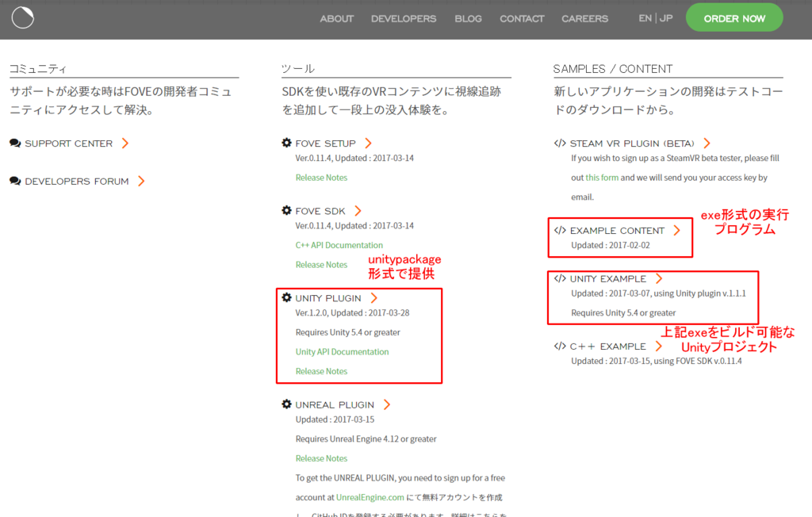Click the FOVE circular logo
The height and width of the screenshot is (517, 812).
[x=23, y=17]
